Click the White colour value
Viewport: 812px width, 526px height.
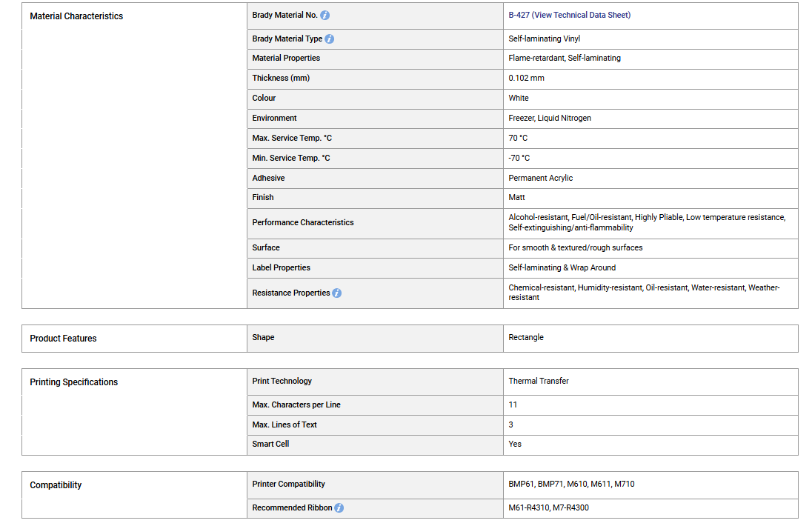(x=519, y=98)
